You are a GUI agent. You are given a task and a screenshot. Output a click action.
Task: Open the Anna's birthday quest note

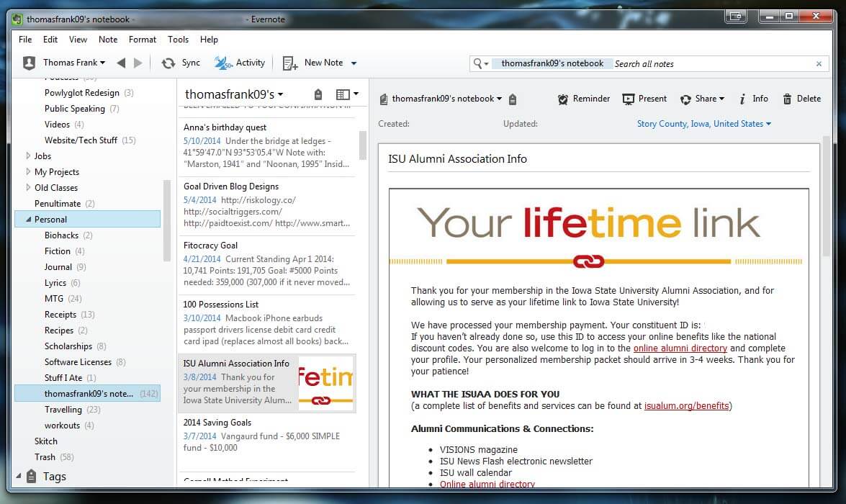[267, 145]
